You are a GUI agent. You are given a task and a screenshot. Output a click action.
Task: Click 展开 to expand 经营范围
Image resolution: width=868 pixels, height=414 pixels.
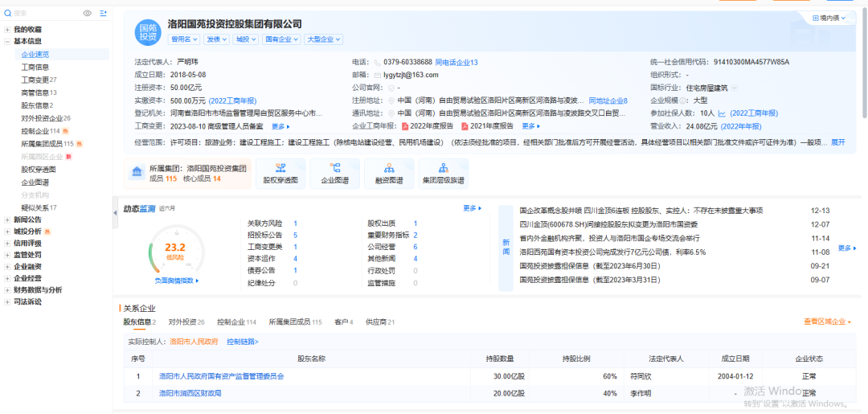(838, 142)
